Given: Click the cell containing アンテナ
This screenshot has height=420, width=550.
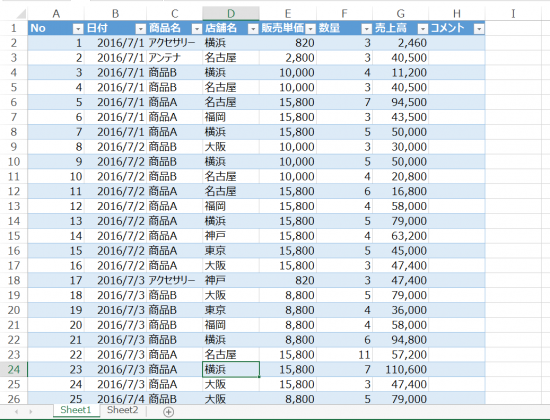Looking at the screenshot, I should 174,58.
